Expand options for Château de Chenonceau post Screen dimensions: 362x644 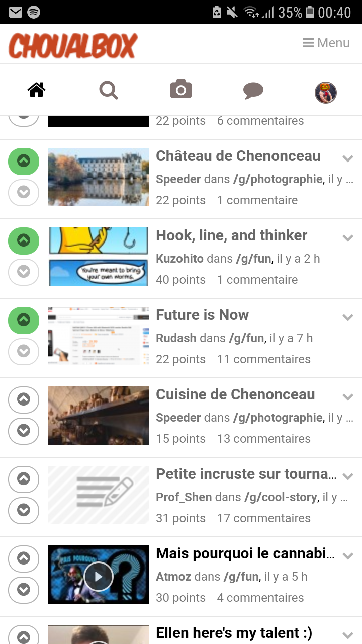347,158
